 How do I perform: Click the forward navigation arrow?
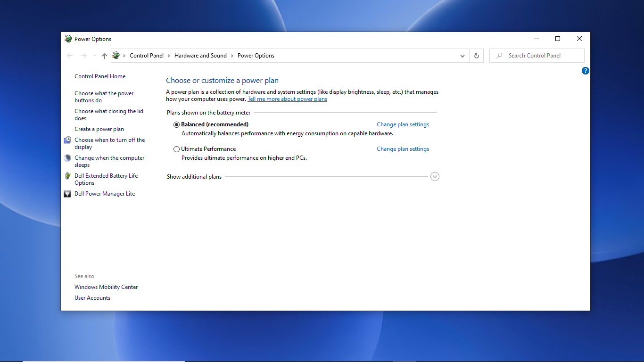coord(83,56)
